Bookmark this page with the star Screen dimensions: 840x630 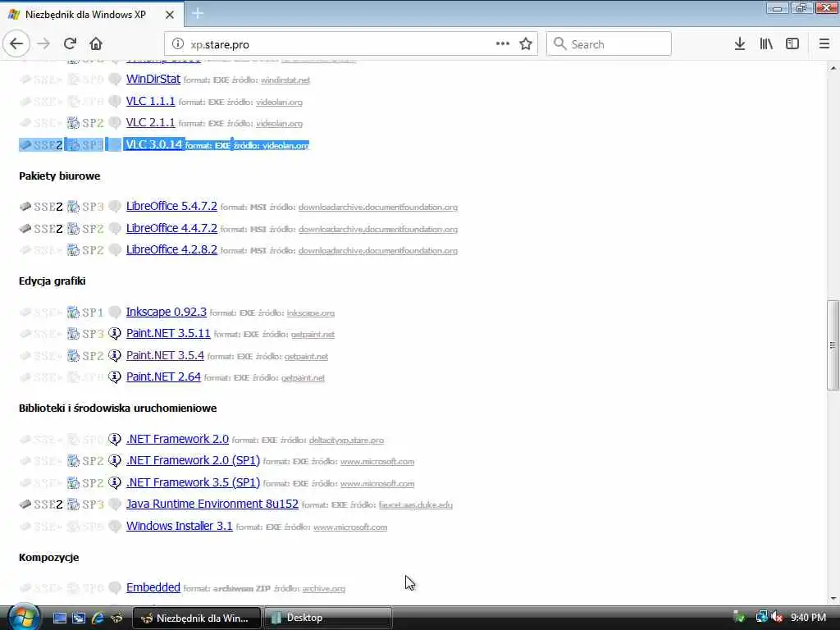526,44
